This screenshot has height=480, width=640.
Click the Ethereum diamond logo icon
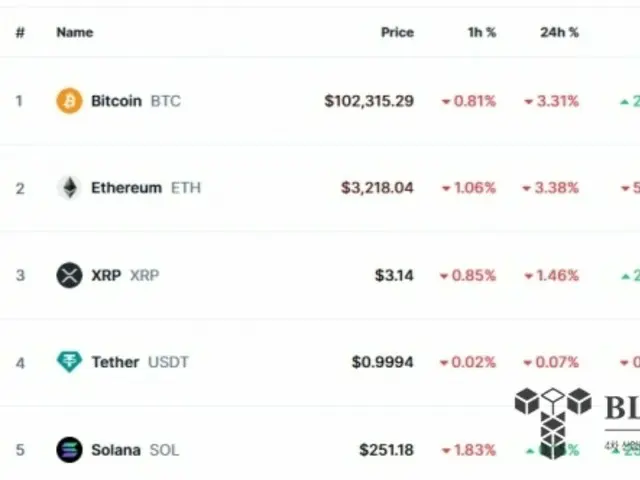69,188
